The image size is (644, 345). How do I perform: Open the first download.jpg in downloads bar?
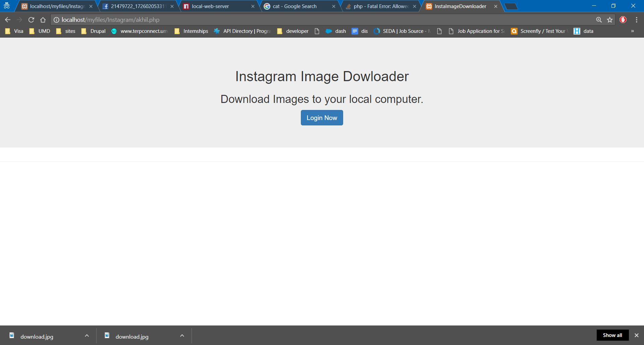tap(37, 336)
